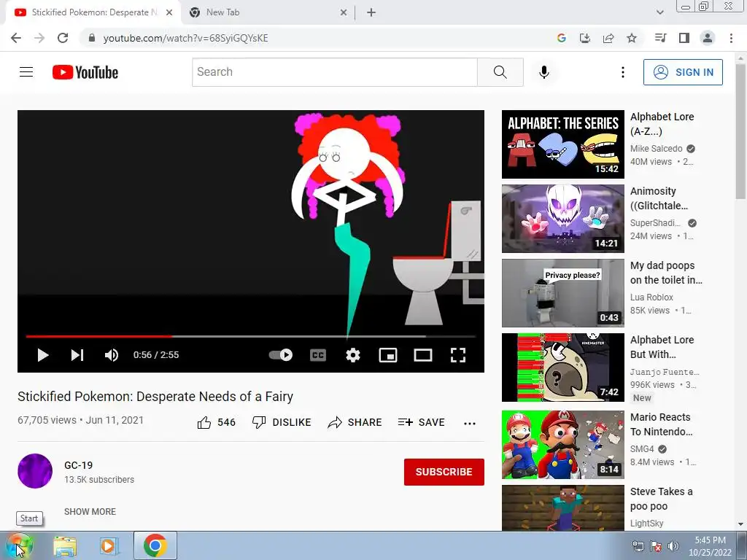Open YouTube settings three-dot menu
Screen dimensions: 747x560
coord(623,72)
